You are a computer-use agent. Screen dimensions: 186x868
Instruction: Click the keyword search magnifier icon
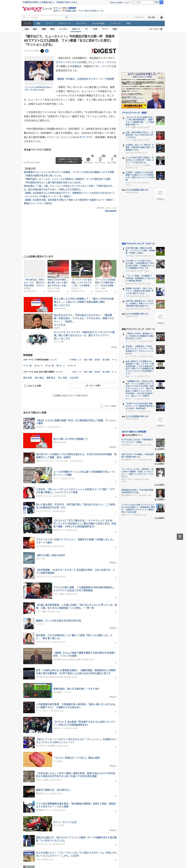tap(66, 18)
